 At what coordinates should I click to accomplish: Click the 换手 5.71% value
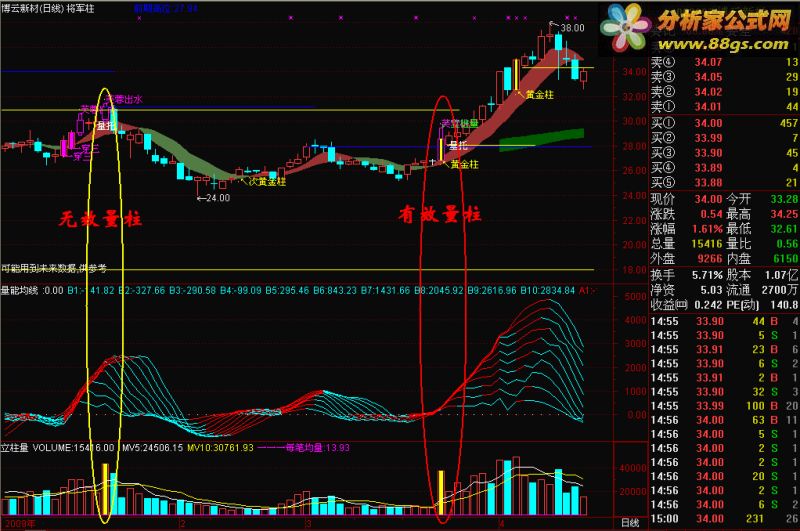pos(707,275)
